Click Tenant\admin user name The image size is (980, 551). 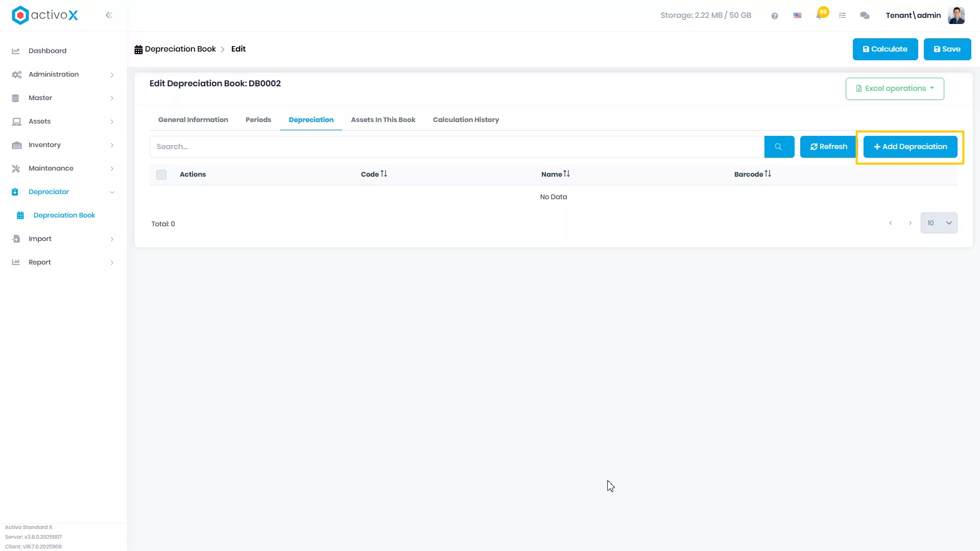coord(913,16)
